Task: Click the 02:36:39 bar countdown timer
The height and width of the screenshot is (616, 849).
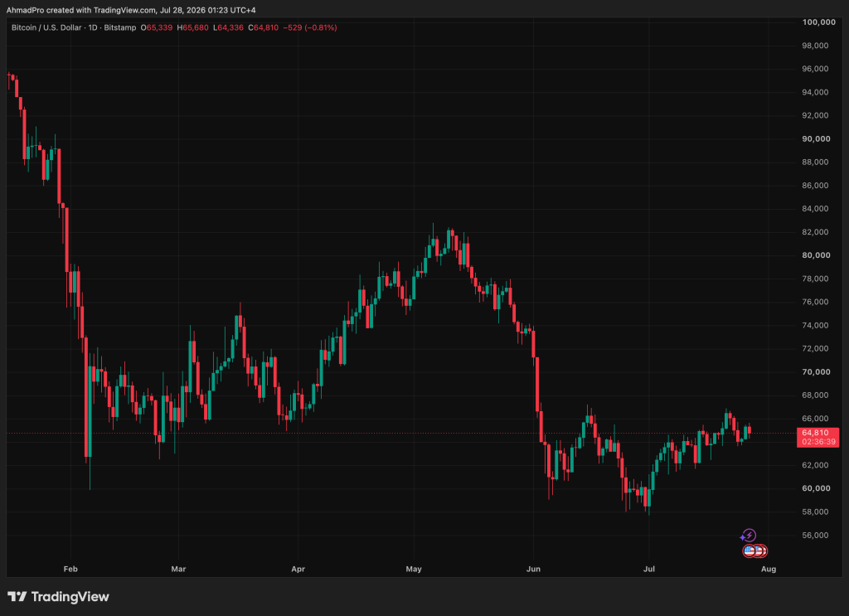Action: pyautogui.click(x=818, y=442)
